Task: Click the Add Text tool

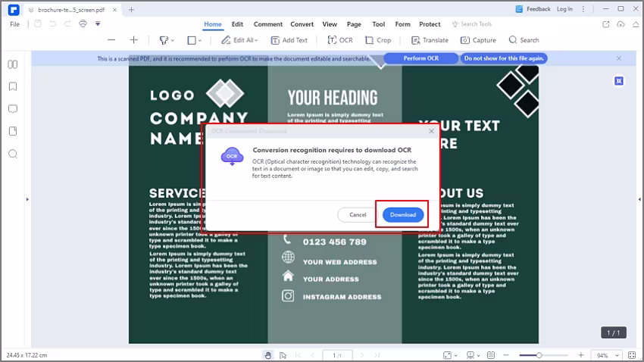Action: pyautogui.click(x=289, y=40)
